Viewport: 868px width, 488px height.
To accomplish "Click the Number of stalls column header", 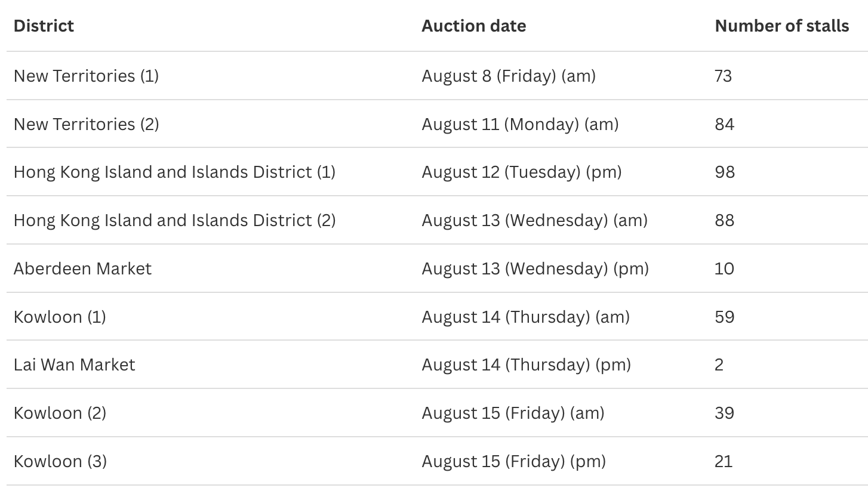I will (x=781, y=26).
